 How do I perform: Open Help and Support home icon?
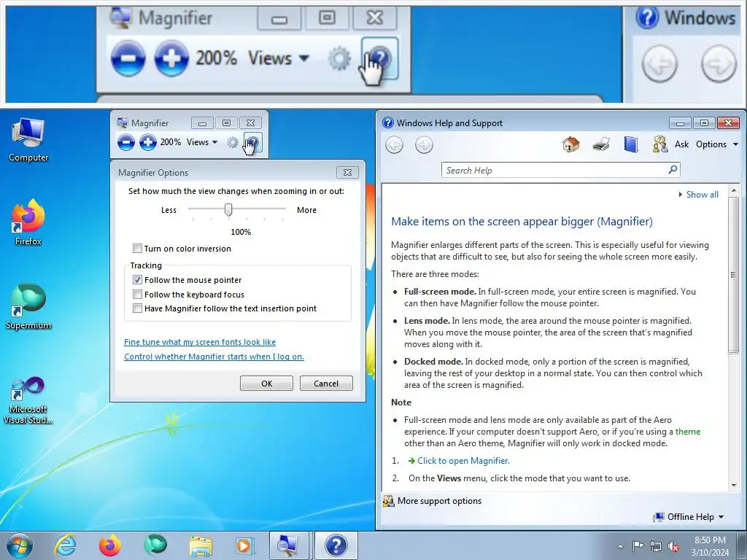coord(570,144)
